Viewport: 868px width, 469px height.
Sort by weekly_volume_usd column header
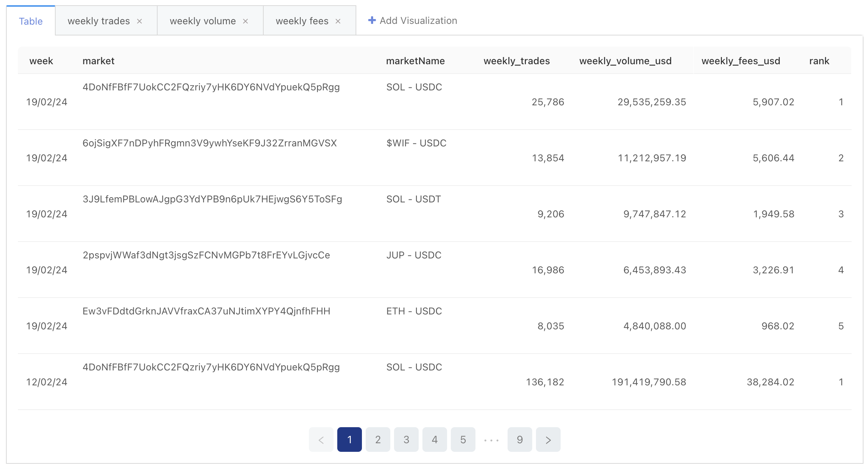coord(625,61)
